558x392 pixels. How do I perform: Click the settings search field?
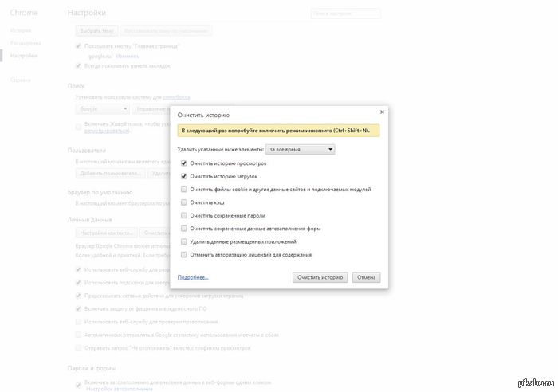345,14
